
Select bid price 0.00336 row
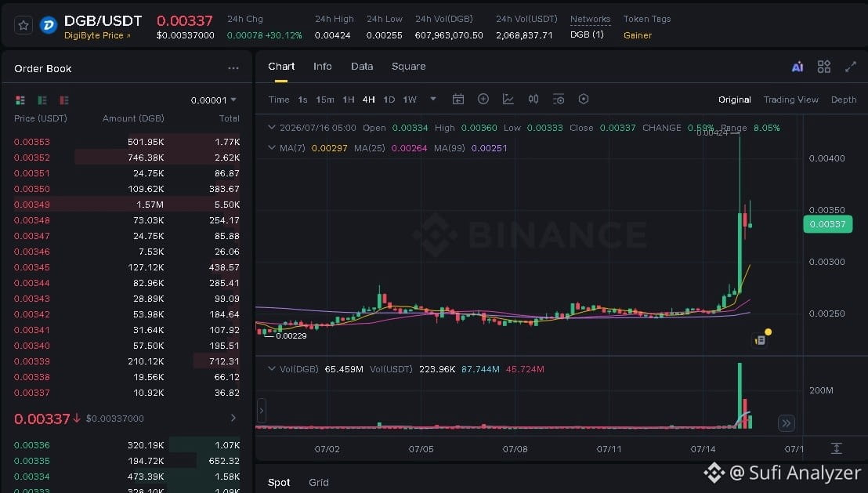click(127, 445)
